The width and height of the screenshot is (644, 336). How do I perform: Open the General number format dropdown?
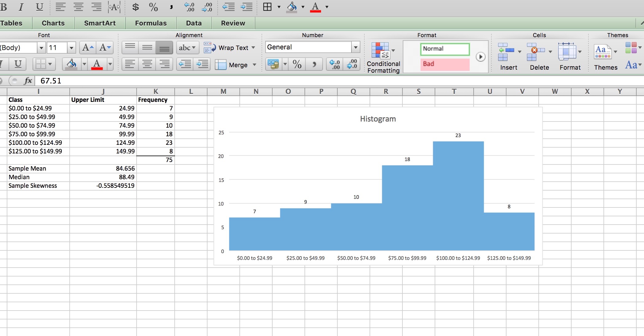point(355,47)
